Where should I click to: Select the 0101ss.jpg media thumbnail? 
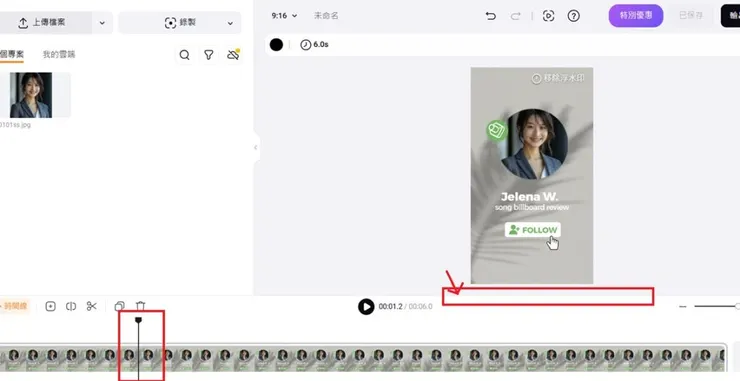(x=31, y=95)
